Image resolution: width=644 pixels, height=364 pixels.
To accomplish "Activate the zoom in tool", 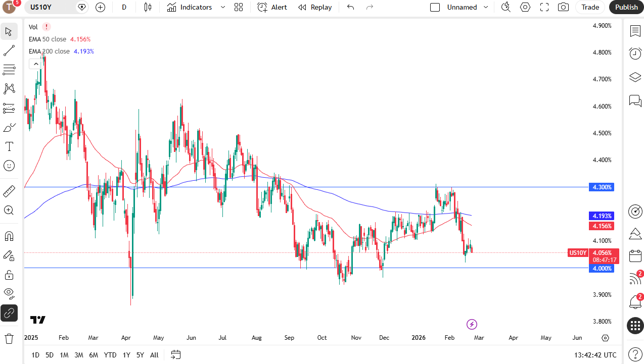I will click(x=9, y=210).
